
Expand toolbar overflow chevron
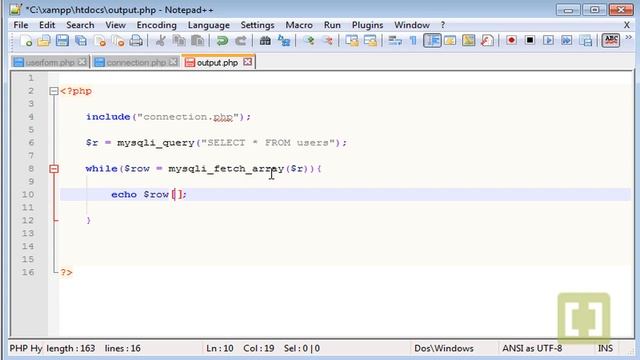tap(629, 38)
